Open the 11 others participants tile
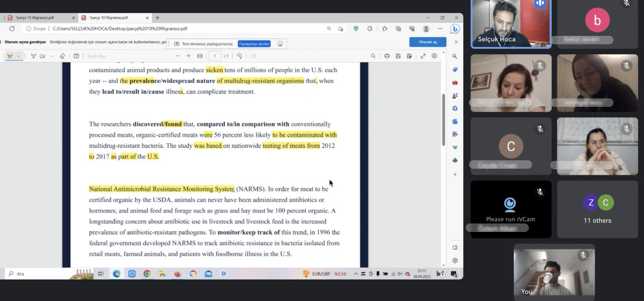 (597, 209)
